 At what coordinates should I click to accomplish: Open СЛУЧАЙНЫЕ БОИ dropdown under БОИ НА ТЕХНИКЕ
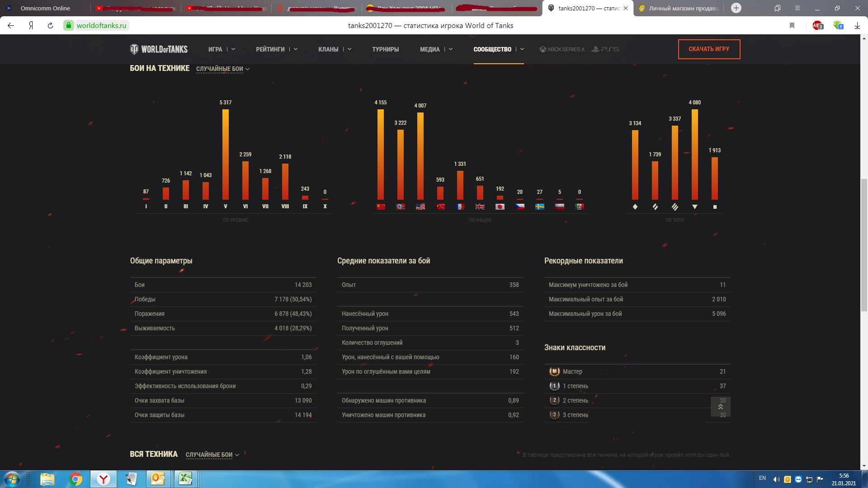tap(223, 69)
